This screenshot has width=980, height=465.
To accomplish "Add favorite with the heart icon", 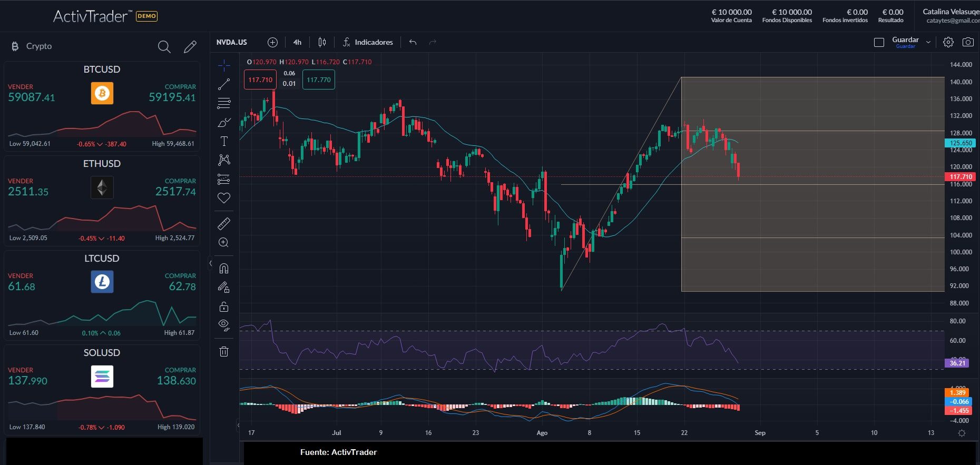I will pyautogui.click(x=224, y=198).
